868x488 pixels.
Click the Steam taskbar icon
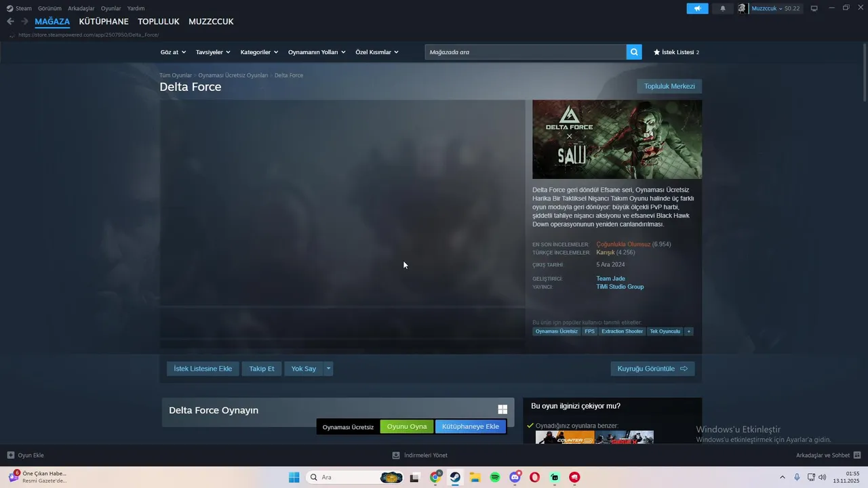point(455,477)
